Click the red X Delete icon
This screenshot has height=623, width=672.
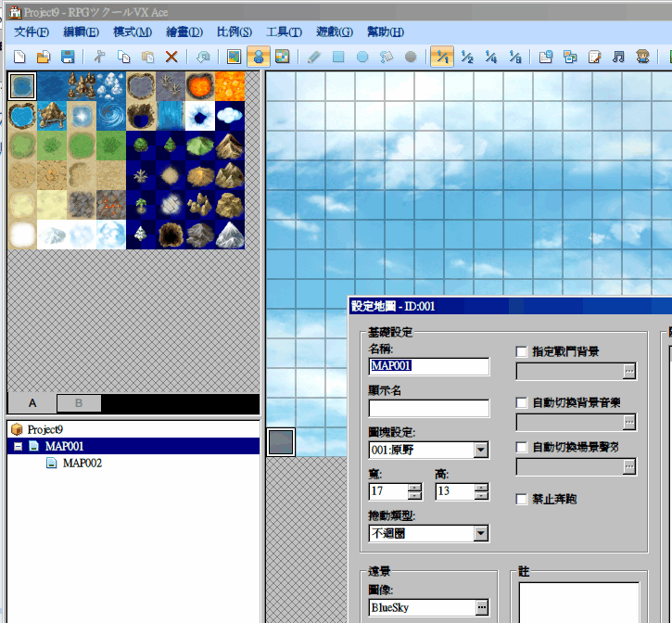(171, 57)
